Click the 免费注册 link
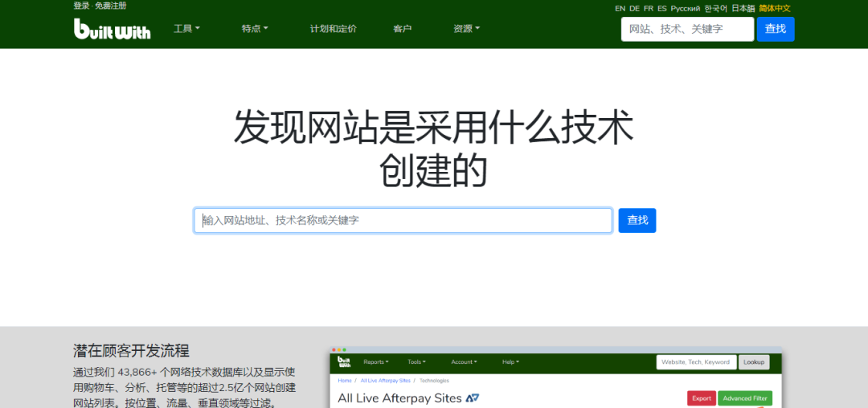Viewport: 868px width, 408px height. click(x=111, y=6)
